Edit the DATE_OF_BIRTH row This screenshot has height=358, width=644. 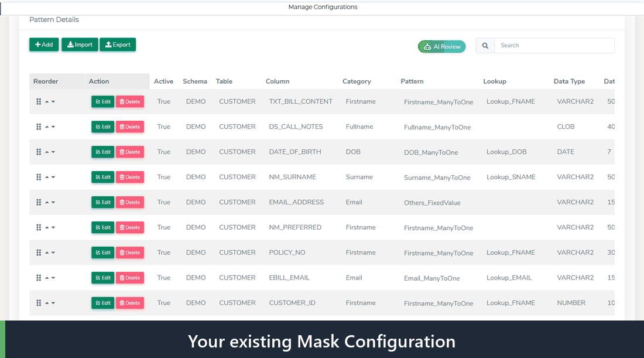[x=102, y=152]
